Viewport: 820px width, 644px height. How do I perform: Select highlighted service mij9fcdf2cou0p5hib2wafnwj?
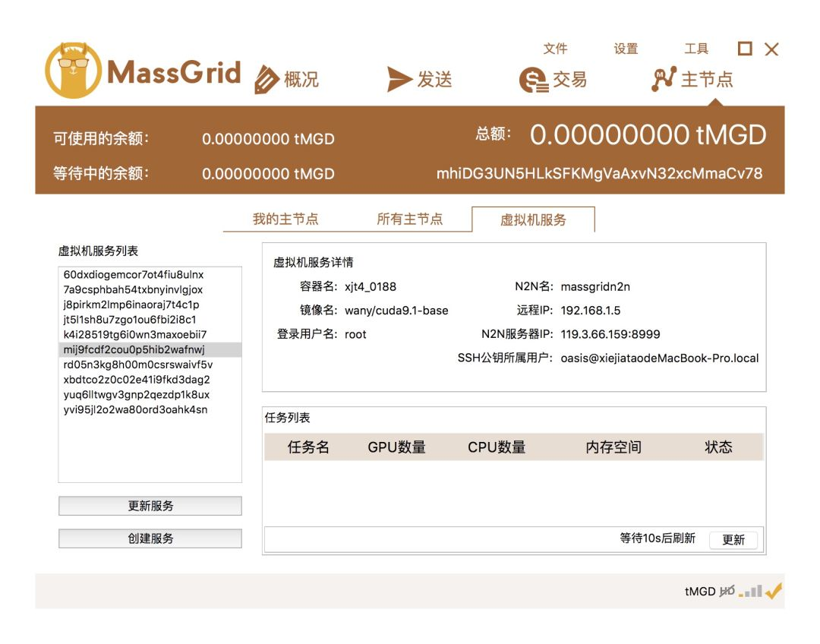tap(150, 349)
